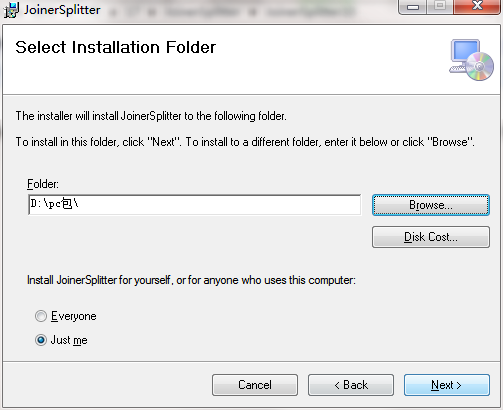Cancel the installation

[255, 385]
